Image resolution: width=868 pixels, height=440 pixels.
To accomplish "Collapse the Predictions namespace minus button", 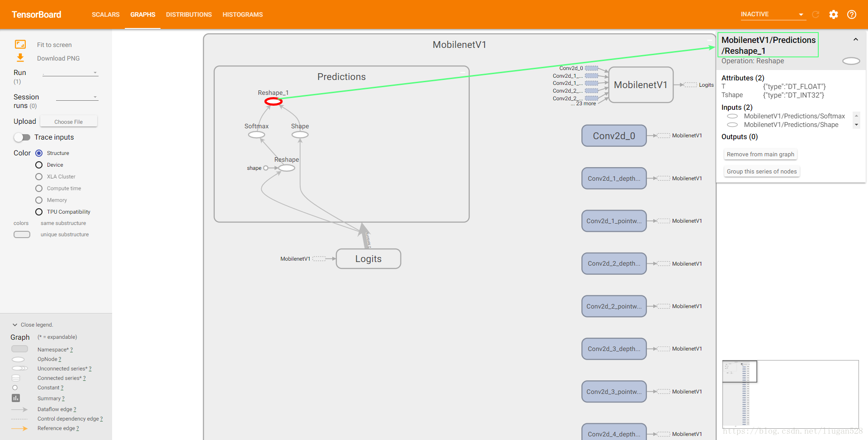I will (x=462, y=72).
